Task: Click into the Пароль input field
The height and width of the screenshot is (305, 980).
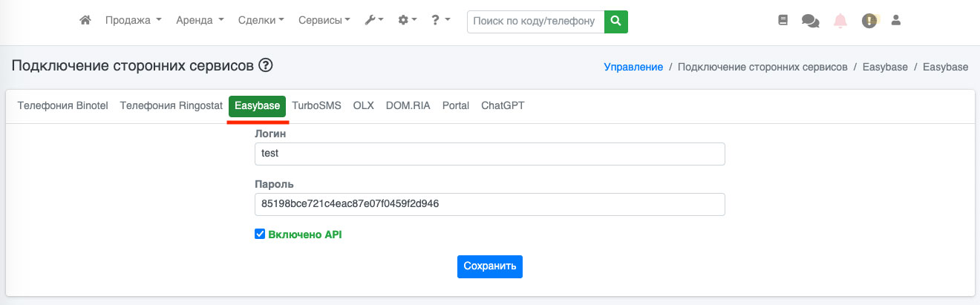Action: [x=489, y=204]
